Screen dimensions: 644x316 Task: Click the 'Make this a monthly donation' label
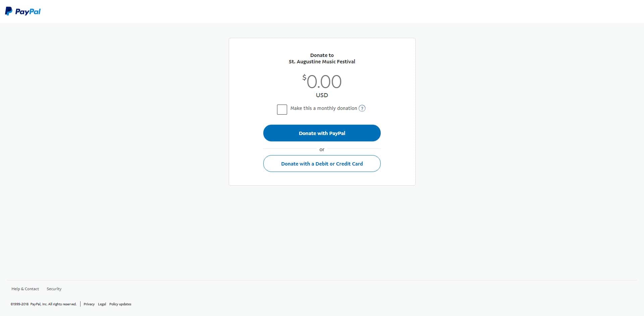(x=324, y=108)
